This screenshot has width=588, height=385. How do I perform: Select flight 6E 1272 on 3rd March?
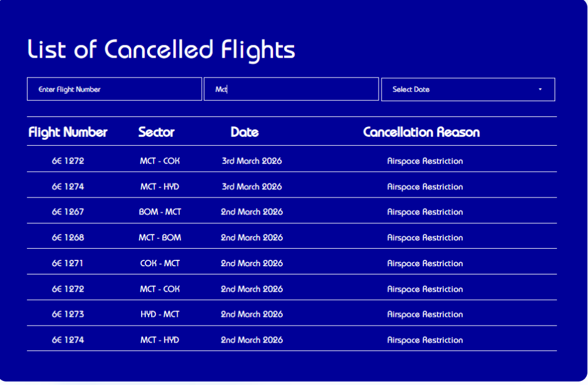coord(68,161)
